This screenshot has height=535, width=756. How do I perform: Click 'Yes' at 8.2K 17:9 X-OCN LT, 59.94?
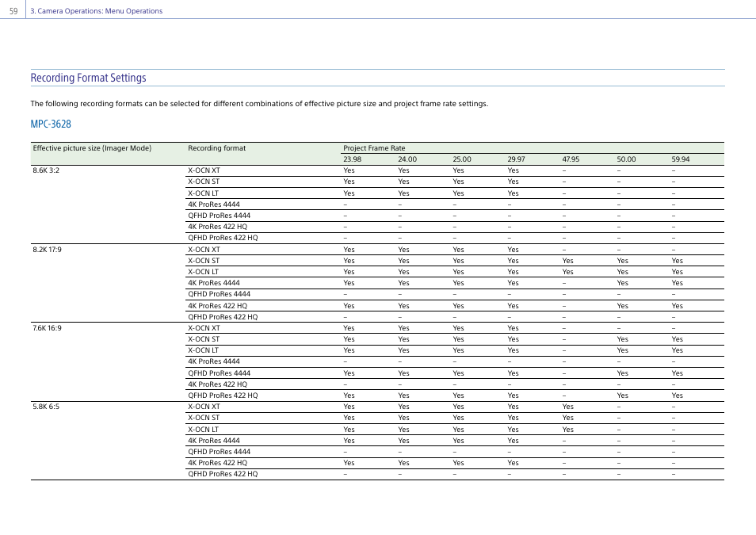[678, 272]
